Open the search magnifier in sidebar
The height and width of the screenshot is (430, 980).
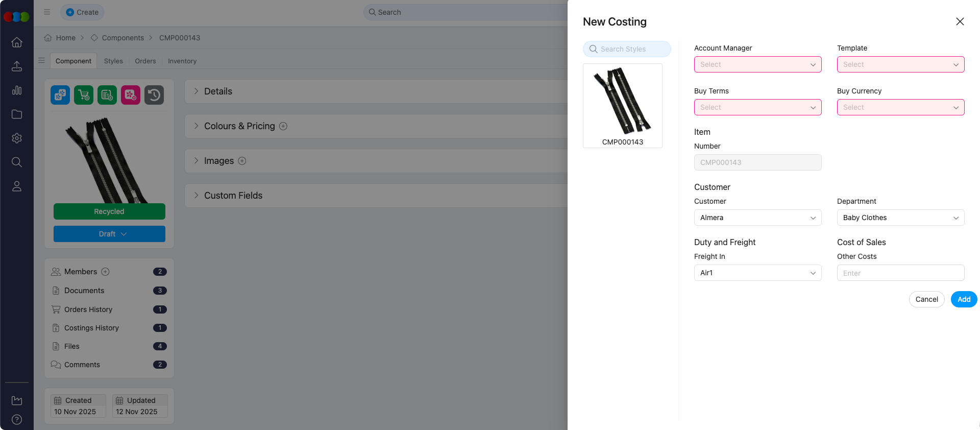point(17,162)
